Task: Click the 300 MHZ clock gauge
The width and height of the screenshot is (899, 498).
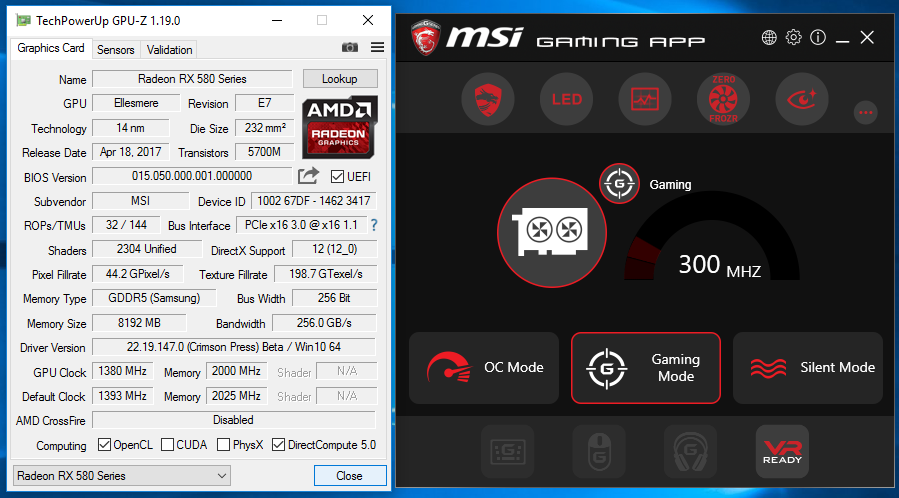Action: click(712, 238)
